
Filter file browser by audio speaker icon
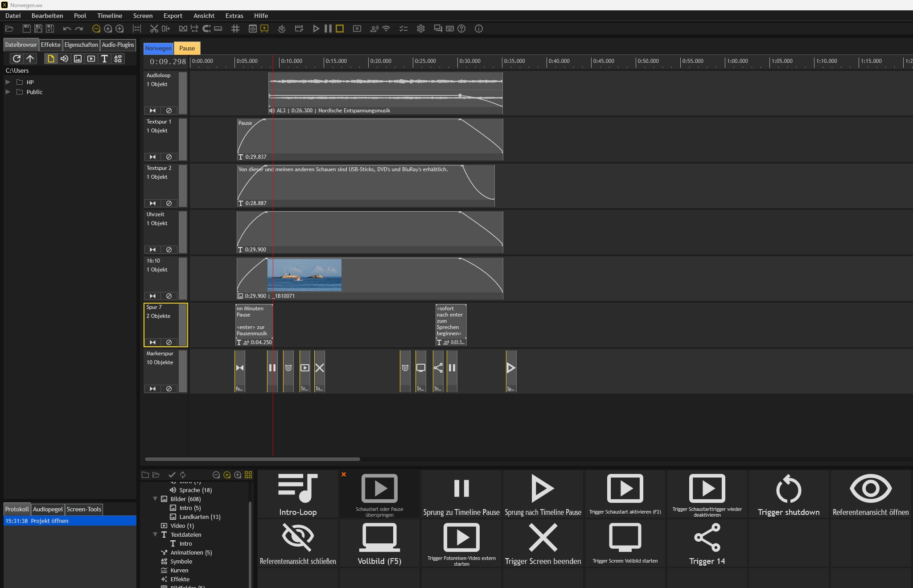[x=64, y=58]
